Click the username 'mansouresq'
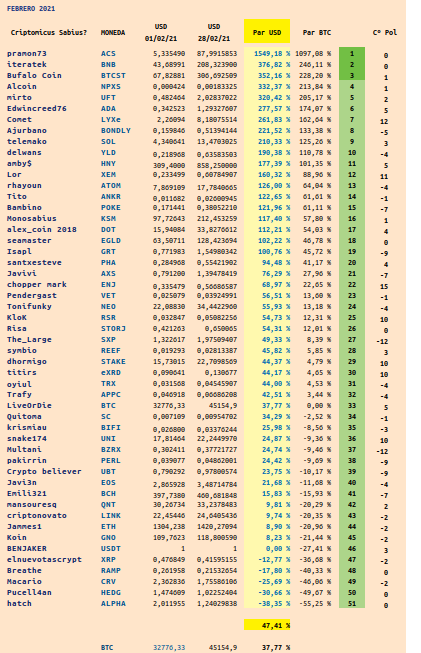Image resolution: width=421 pixels, height=653 pixels. (32, 504)
